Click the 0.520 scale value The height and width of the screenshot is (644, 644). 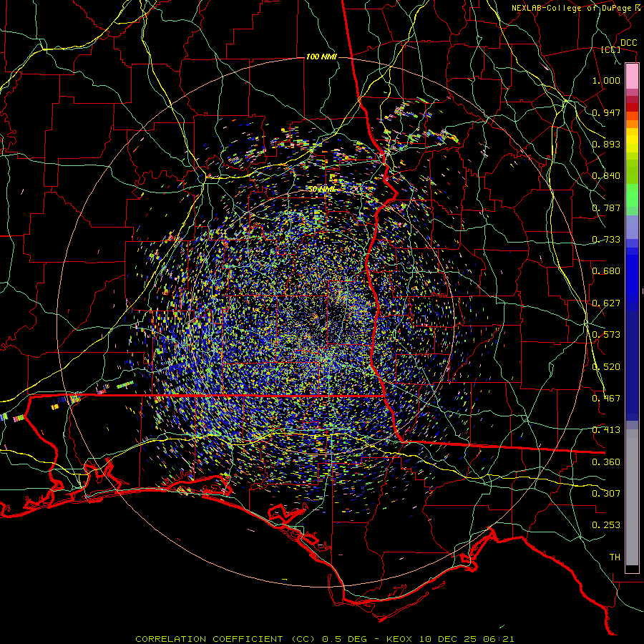click(606, 367)
